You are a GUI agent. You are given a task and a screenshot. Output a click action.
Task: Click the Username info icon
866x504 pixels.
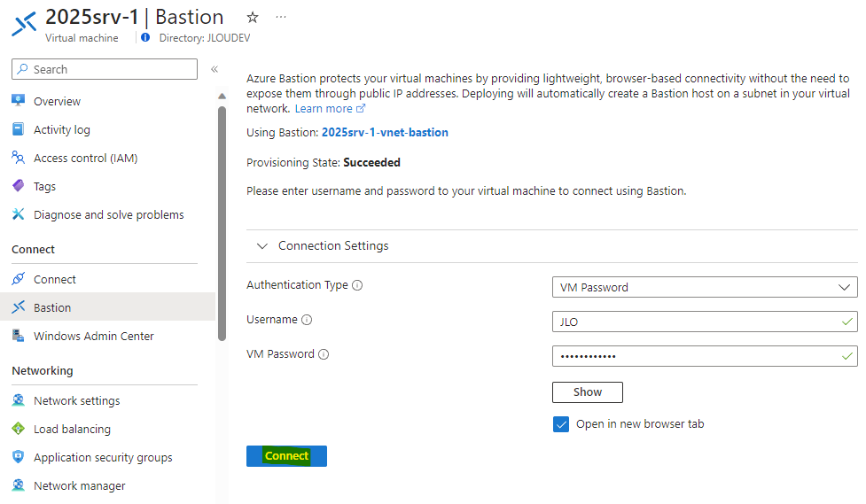point(307,320)
